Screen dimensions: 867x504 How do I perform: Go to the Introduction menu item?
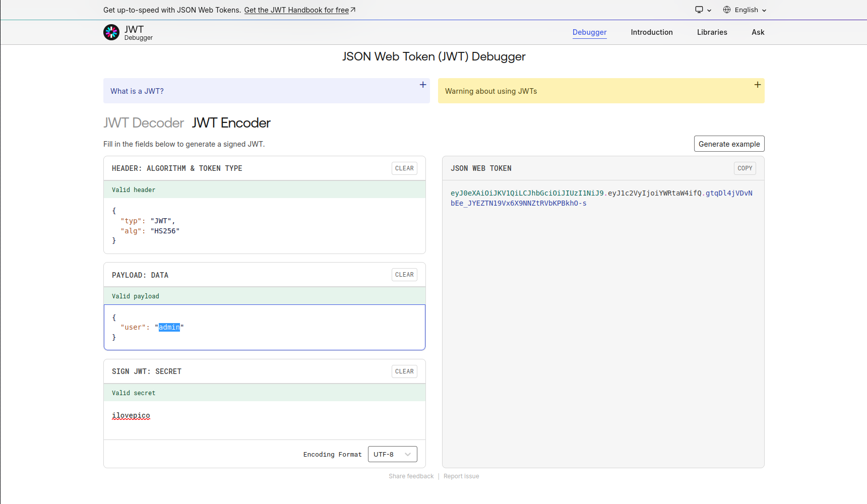(651, 32)
